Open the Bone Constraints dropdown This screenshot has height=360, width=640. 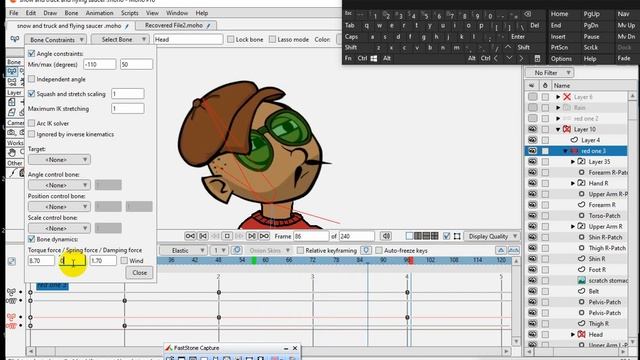[56, 40]
